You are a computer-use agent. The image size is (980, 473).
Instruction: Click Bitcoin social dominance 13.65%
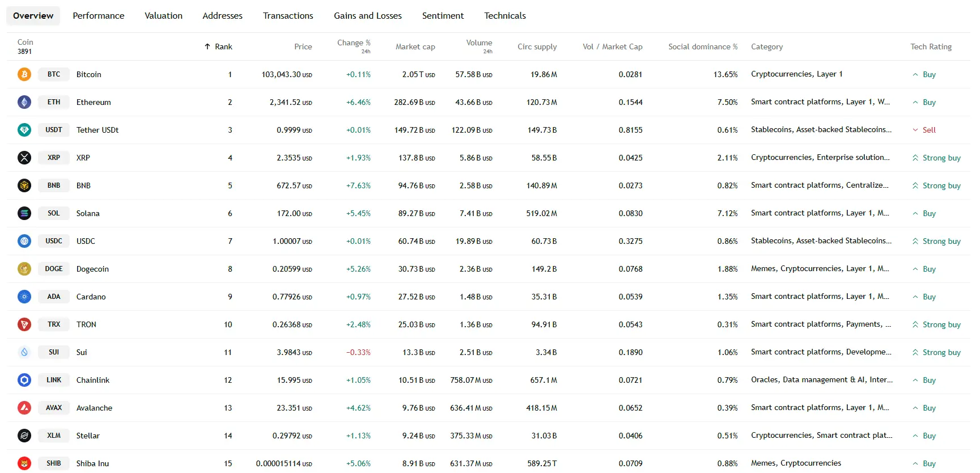726,74
